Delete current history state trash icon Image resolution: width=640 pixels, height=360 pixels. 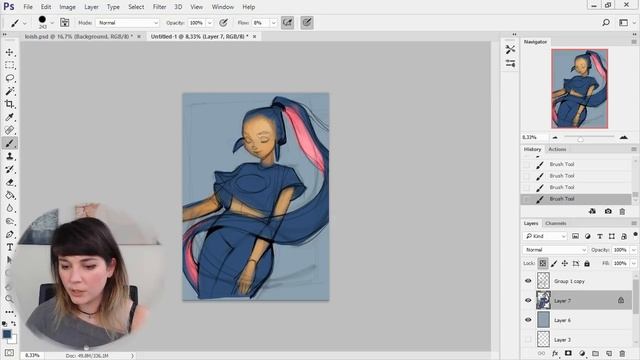[622, 211]
